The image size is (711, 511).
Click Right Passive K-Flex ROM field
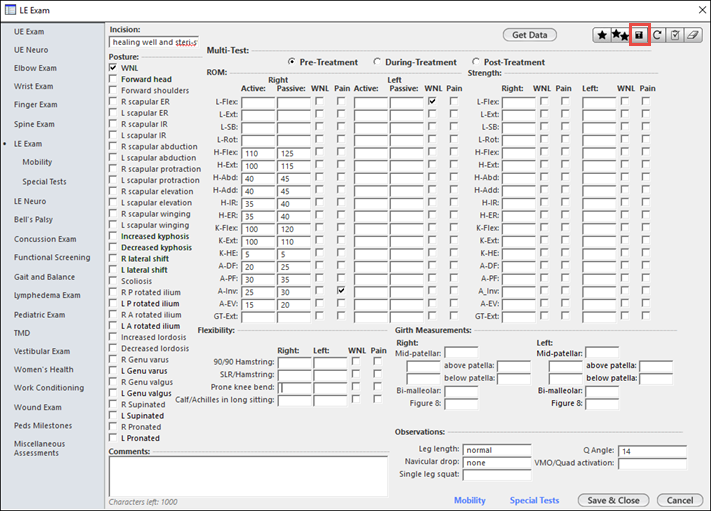(294, 229)
